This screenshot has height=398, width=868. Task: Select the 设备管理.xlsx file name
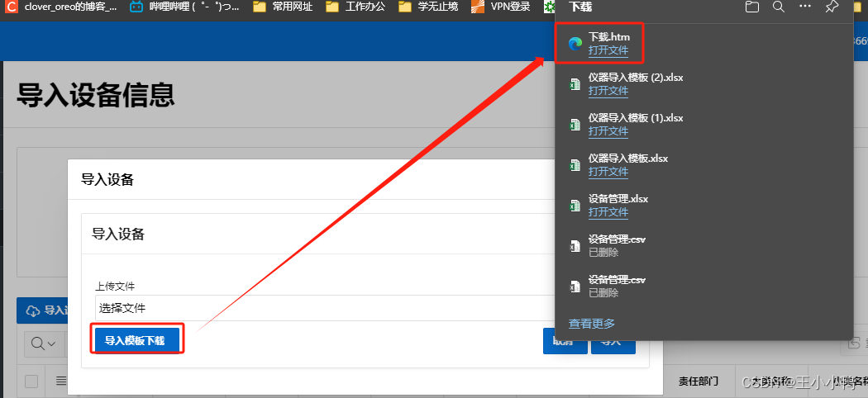pos(618,198)
